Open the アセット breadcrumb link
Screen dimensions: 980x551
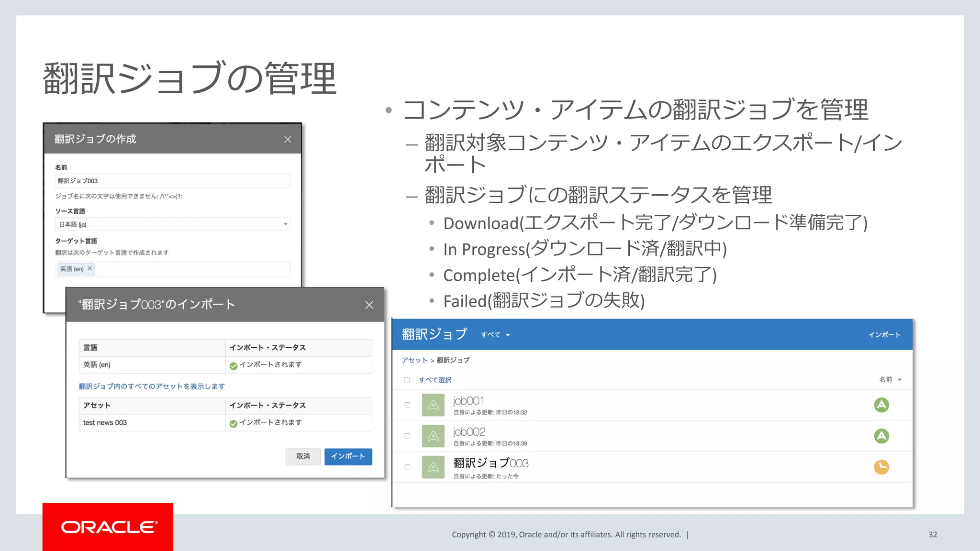coord(414,360)
